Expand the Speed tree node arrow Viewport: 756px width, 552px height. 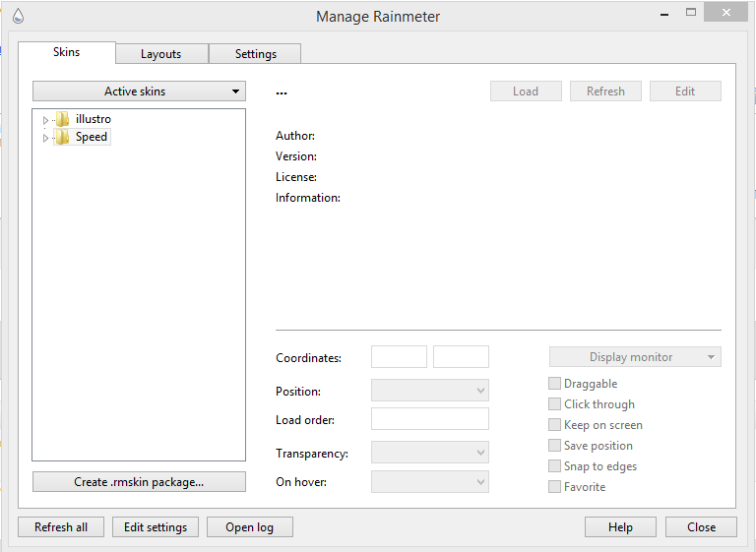pyautogui.click(x=45, y=139)
